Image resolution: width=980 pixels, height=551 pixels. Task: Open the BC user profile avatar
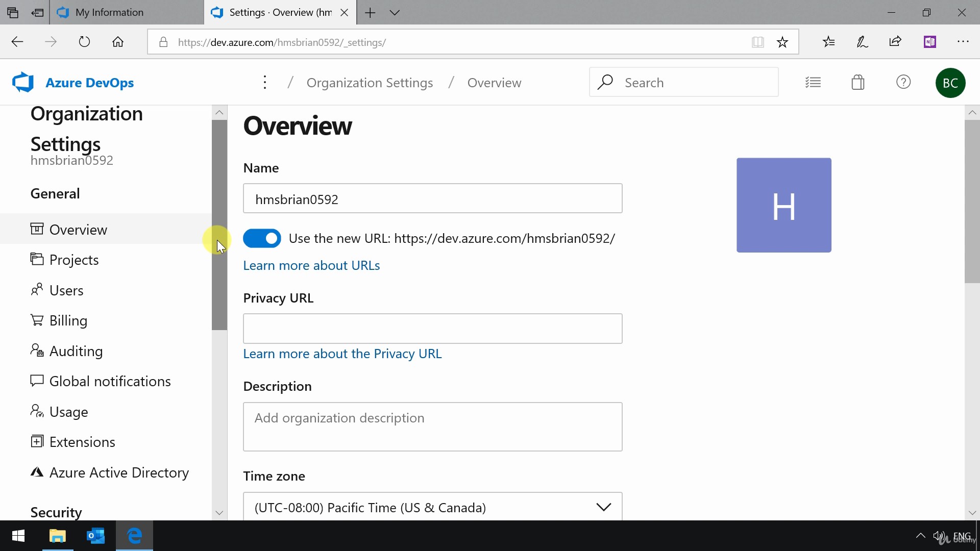[950, 83]
